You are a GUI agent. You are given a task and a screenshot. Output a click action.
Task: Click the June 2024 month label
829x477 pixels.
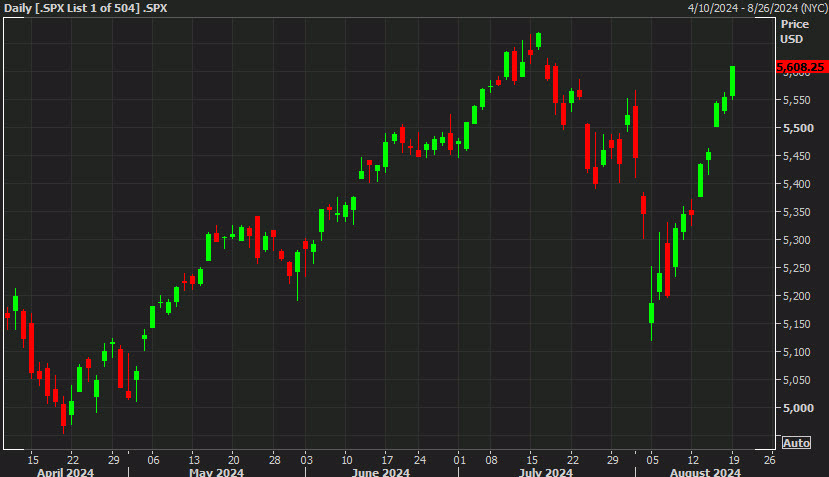click(x=381, y=472)
